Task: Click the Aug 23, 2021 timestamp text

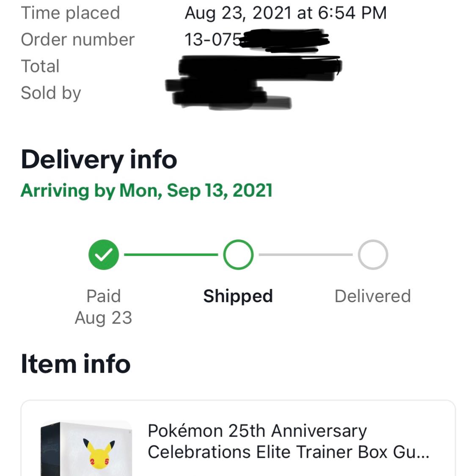Action: 286,13
